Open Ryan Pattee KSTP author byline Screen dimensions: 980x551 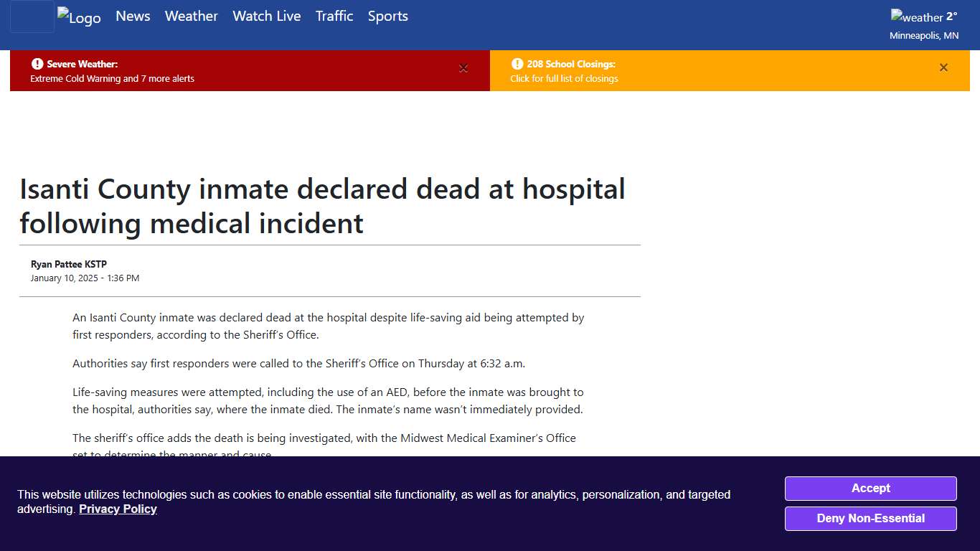[68, 264]
